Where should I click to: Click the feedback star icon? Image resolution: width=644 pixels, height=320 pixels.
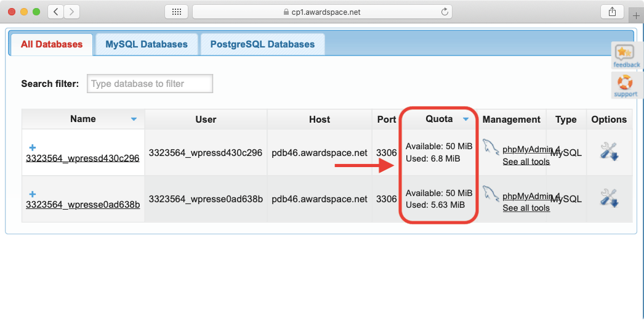626,53
